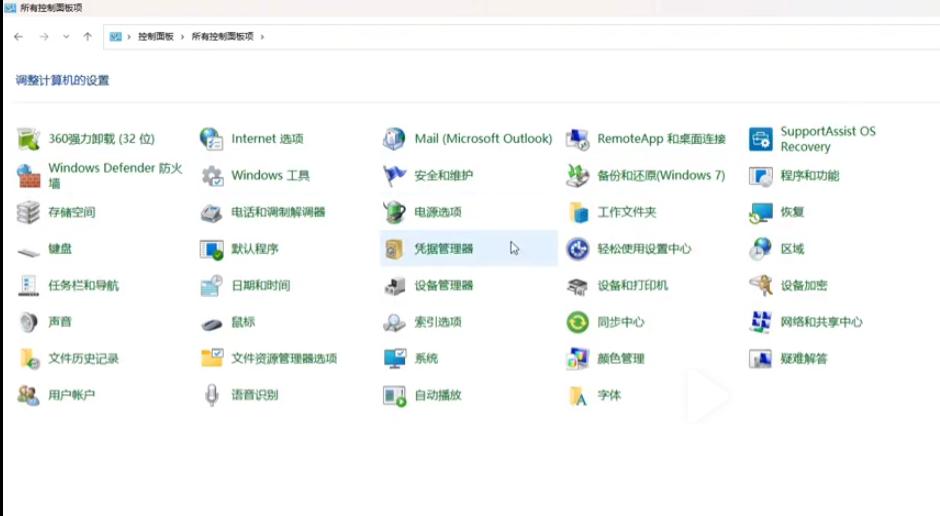Expand chevron after 控制面板 in address bar
The width and height of the screenshot is (940, 516).
tap(182, 37)
